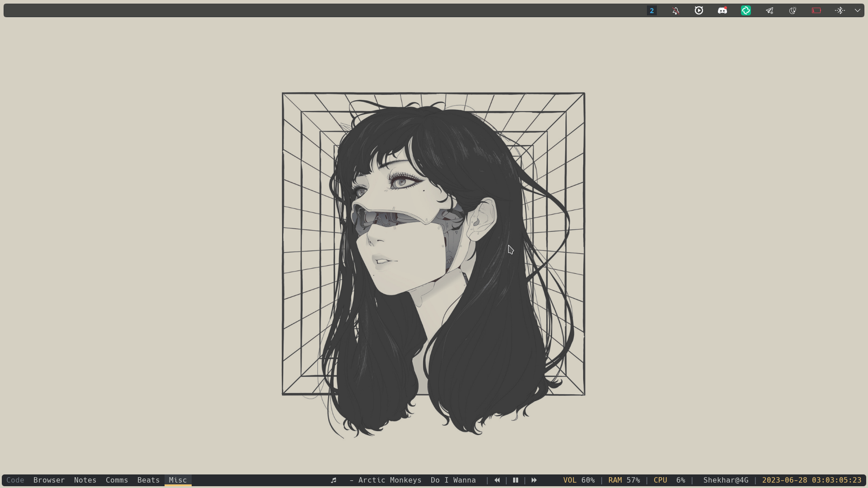Switch to the Beats workspace tab

(148, 480)
